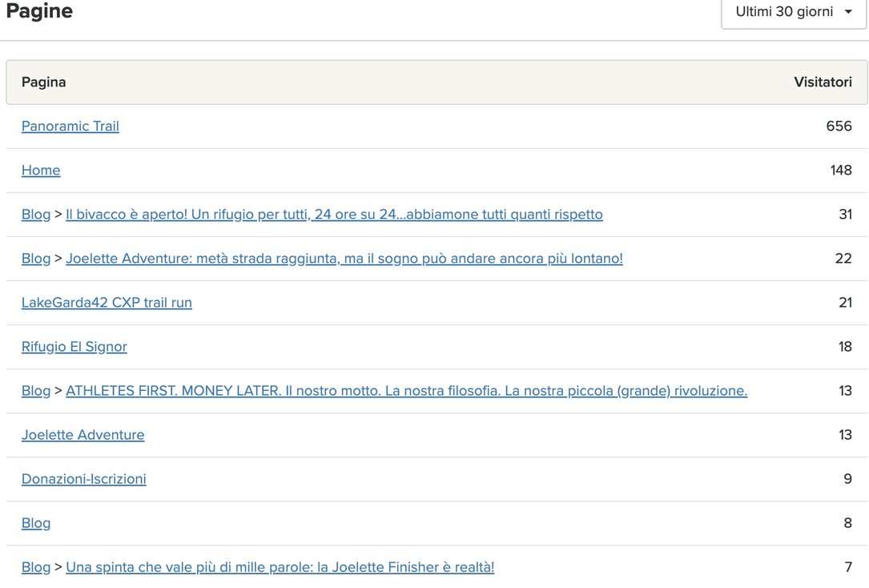This screenshot has height=588, width=869.
Task: Open the Ultimi 30 giorni dropdown
Action: point(794,12)
